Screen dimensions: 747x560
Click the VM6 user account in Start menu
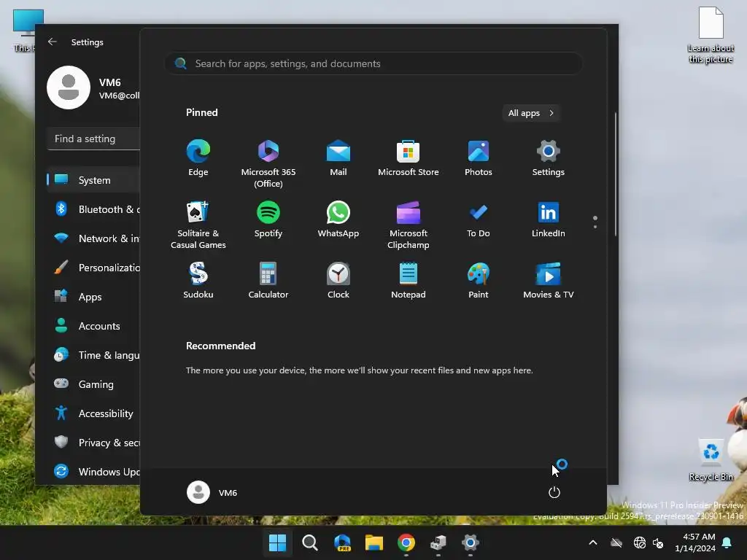212,492
